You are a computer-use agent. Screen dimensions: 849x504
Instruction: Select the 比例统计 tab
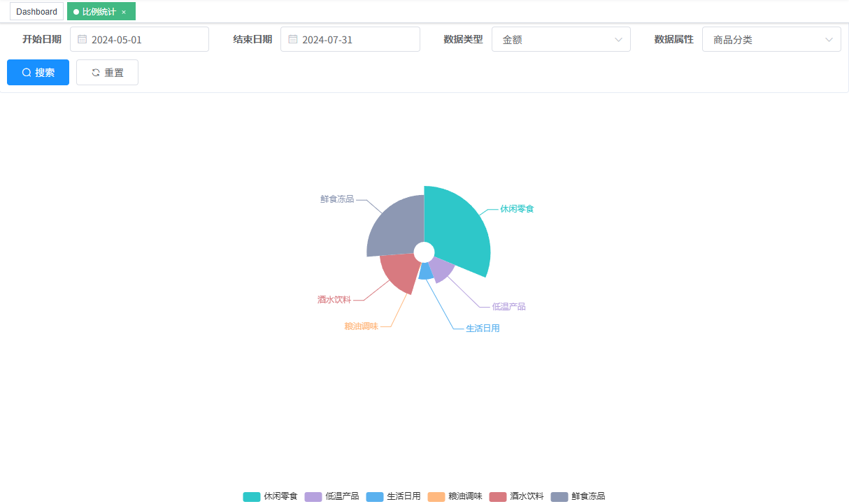tap(99, 12)
